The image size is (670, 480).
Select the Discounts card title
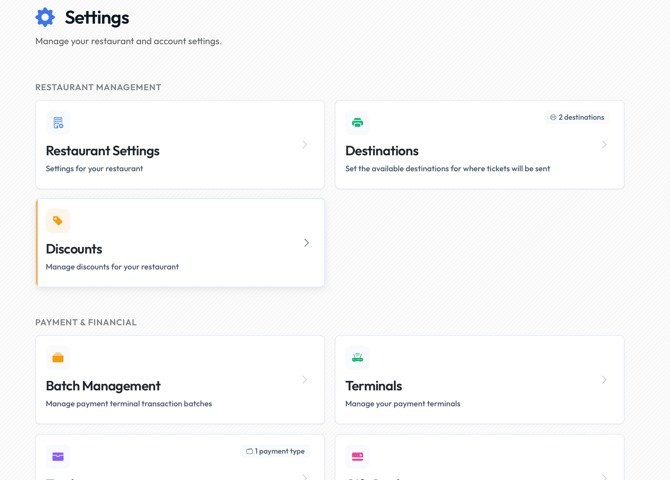pos(74,249)
